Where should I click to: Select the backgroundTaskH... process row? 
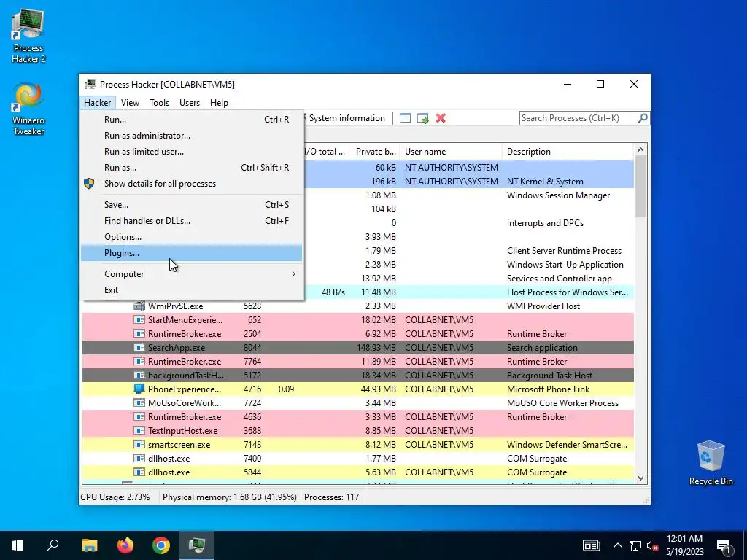click(x=357, y=376)
